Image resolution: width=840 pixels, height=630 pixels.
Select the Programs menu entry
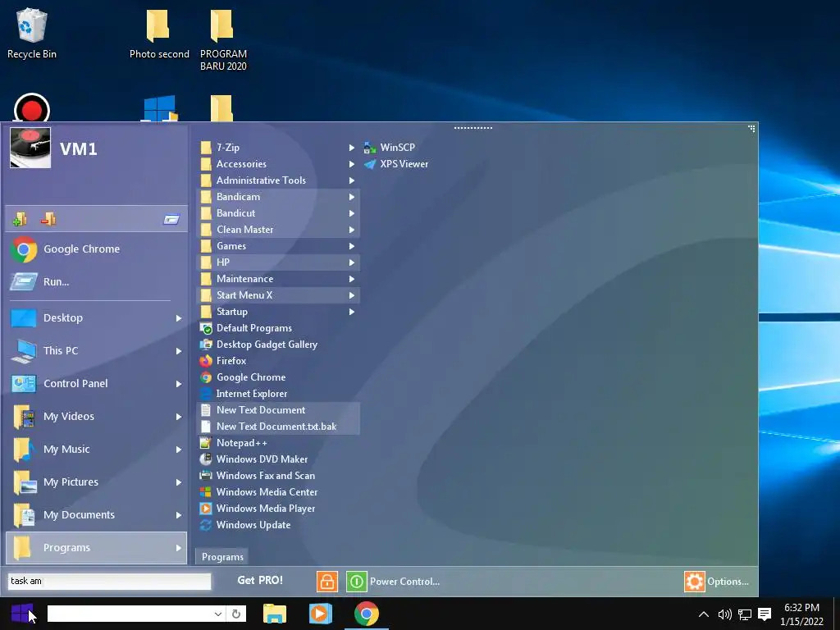(x=97, y=547)
